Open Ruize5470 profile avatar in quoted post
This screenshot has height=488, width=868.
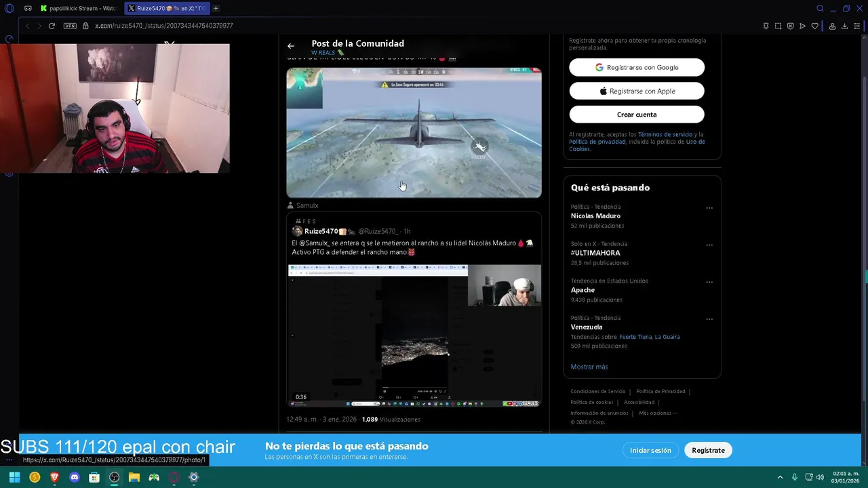pyautogui.click(x=297, y=231)
